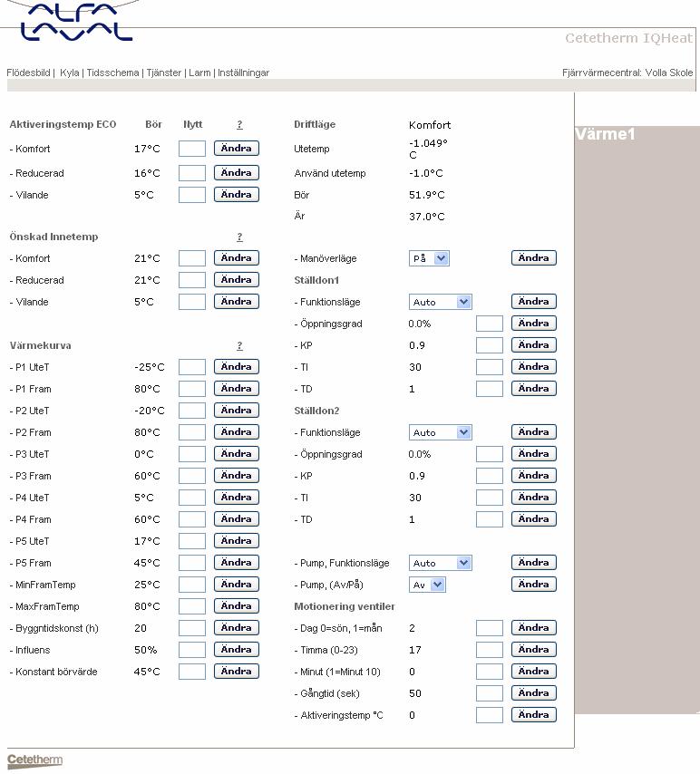Open the Pump, Funktionsläge dropdown
Image resolution: width=700 pixels, height=774 pixels.
440,563
